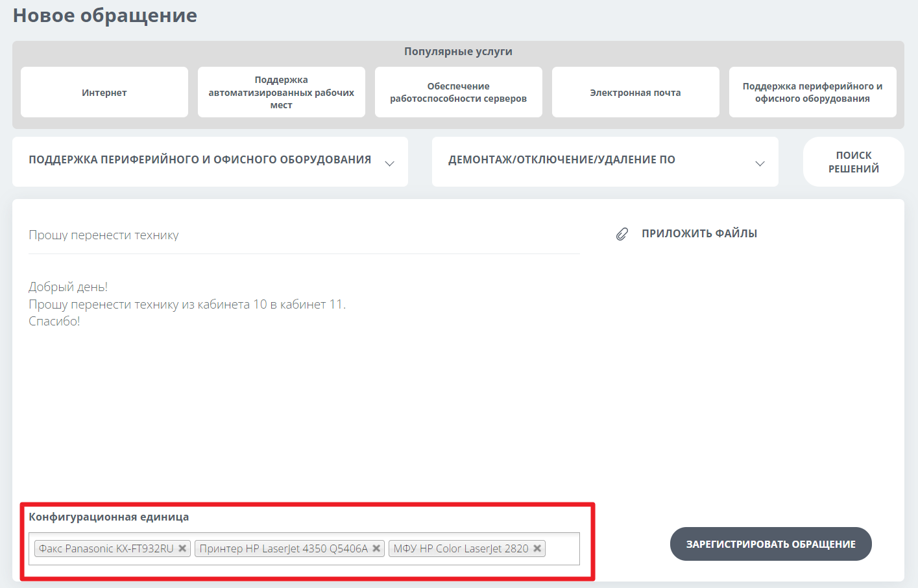Viewport: 918px width, 588px height.
Task: Click Зарегистрировать обращение button
Action: coord(771,544)
